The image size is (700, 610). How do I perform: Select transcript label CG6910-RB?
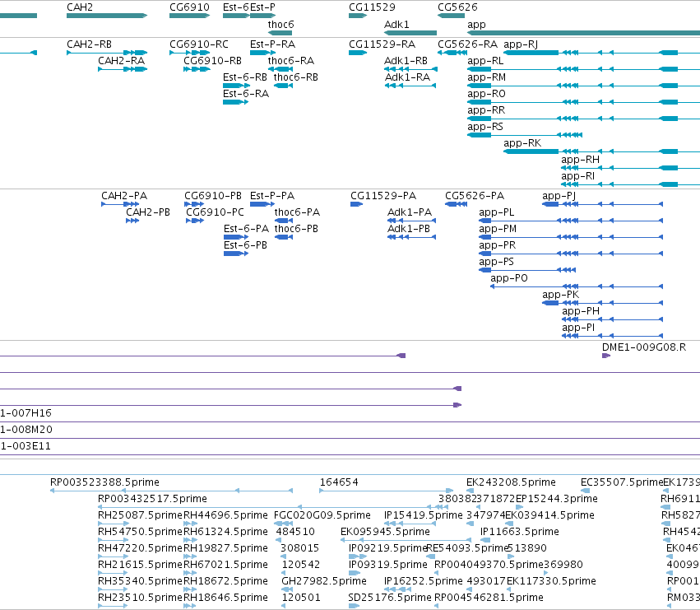[212, 61]
